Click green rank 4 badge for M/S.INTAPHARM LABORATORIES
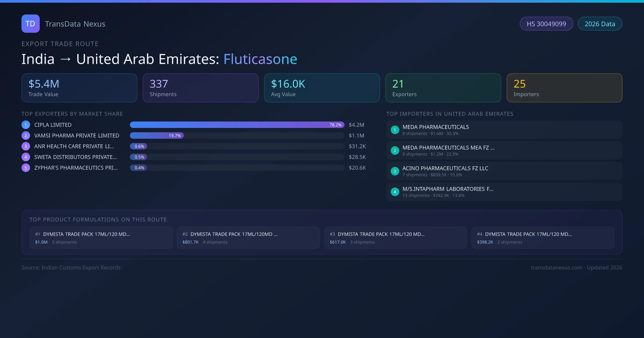 [395, 192]
